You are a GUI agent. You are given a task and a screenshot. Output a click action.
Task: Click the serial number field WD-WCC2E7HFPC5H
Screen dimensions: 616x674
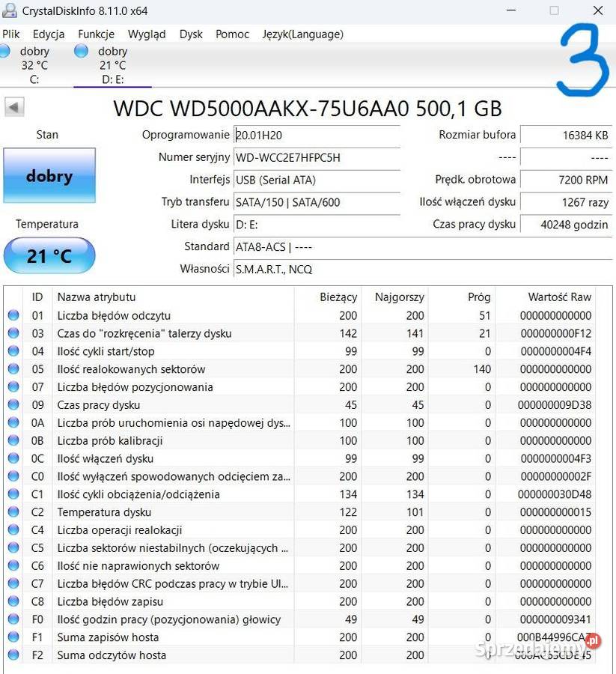click(314, 157)
